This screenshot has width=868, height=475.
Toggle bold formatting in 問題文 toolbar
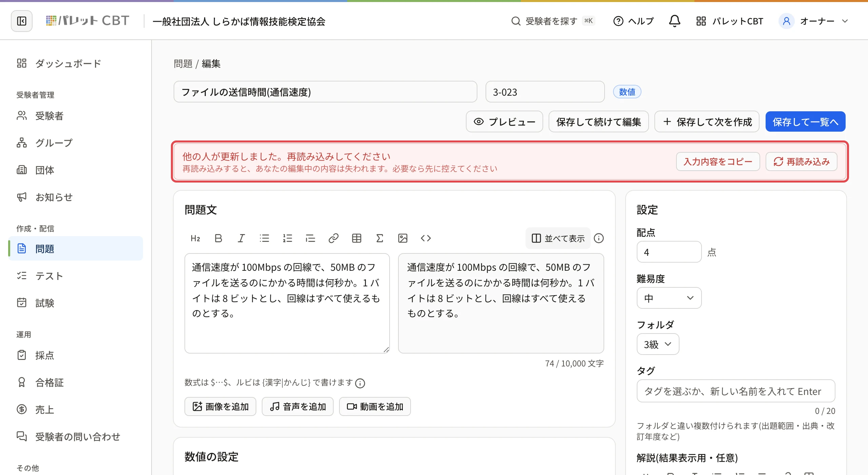[218, 238]
